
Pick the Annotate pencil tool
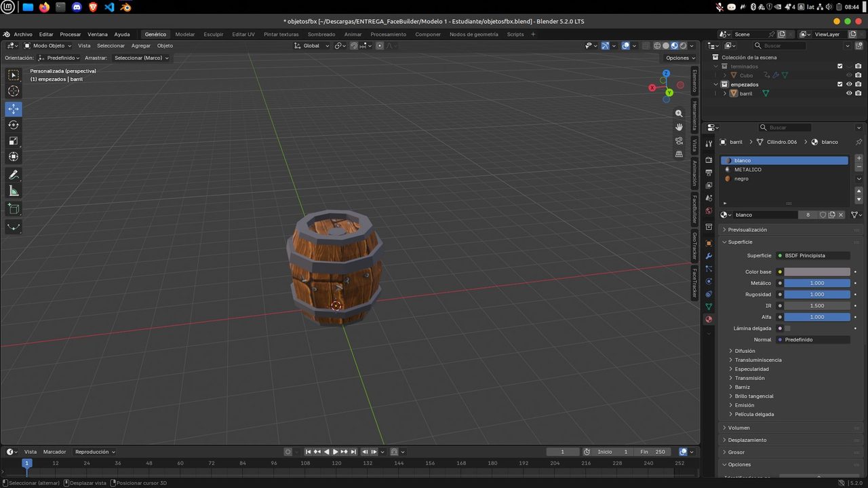pyautogui.click(x=14, y=175)
